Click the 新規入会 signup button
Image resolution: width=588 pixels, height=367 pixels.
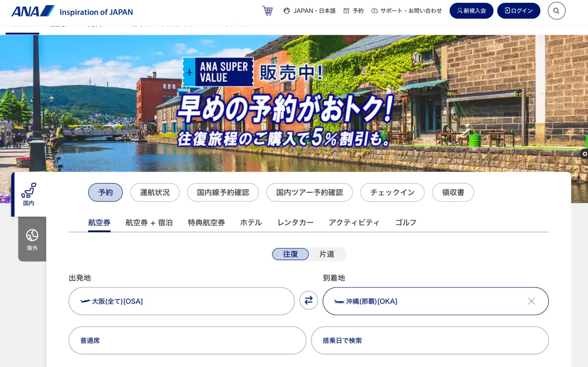coord(471,11)
